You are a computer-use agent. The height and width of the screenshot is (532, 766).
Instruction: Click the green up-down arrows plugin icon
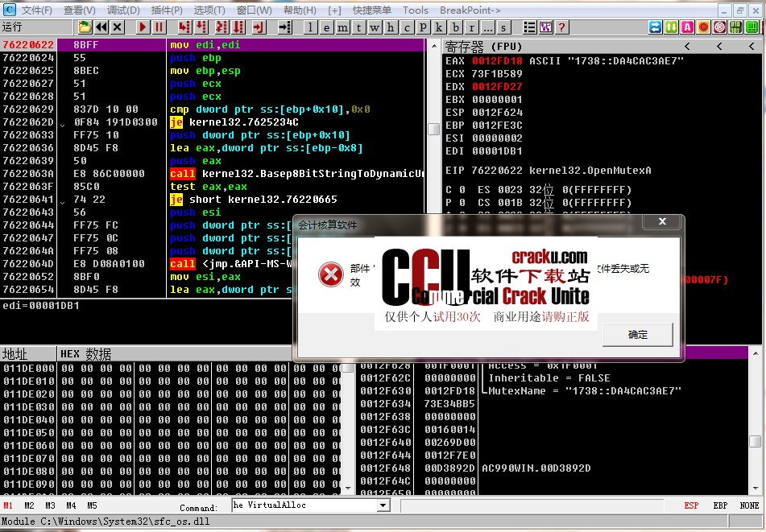point(671,27)
